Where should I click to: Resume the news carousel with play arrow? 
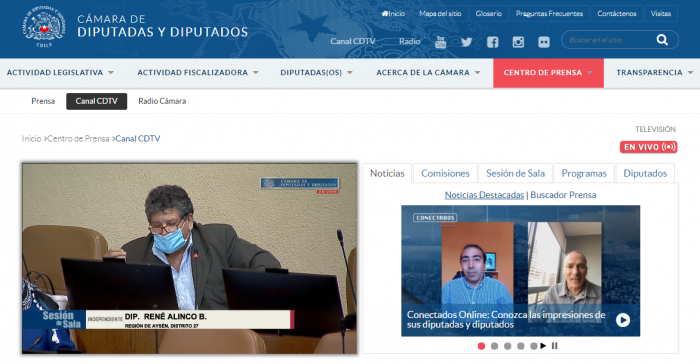tap(543, 346)
